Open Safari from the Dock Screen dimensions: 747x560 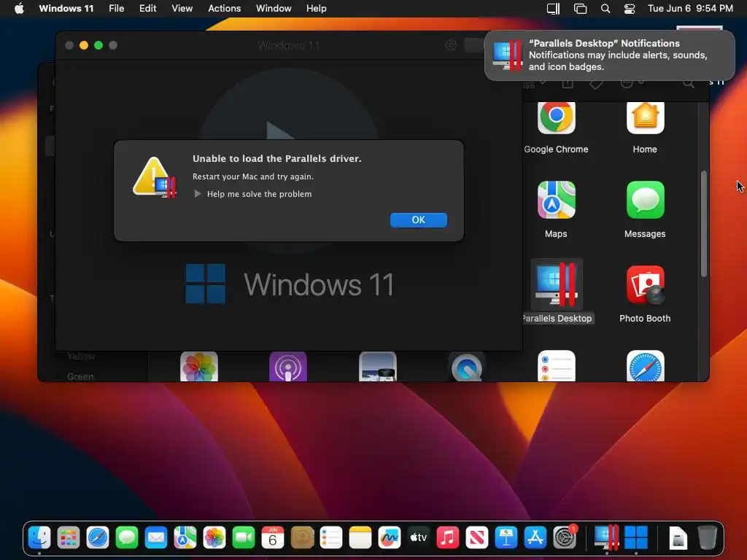tap(98, 538)
